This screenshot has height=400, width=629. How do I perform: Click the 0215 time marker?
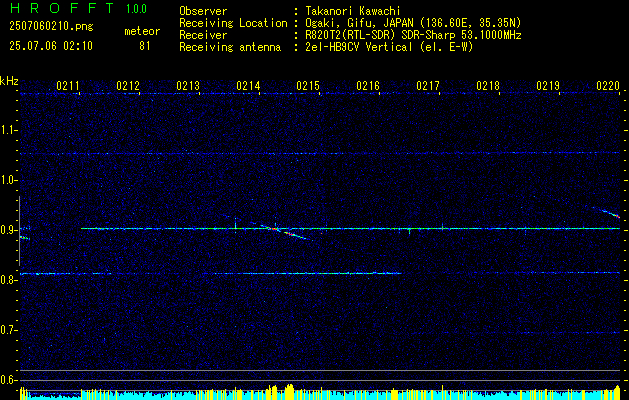(x=308, y=86)
